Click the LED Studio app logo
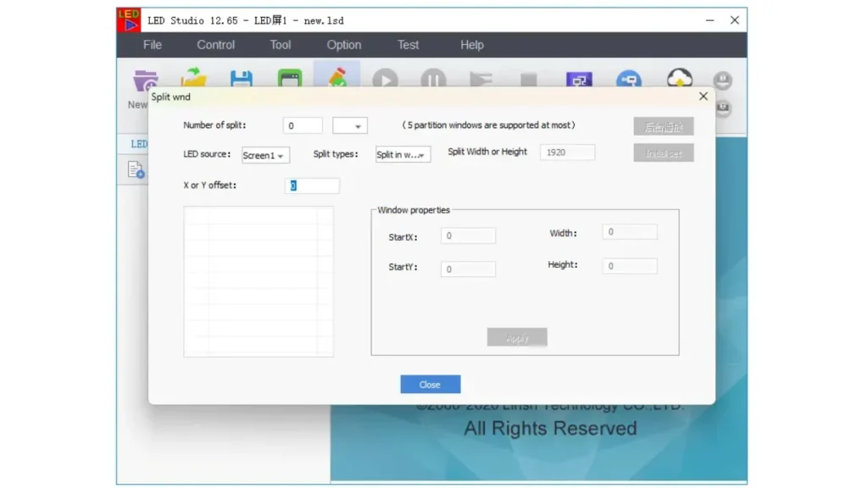 pyautogui.click(x=128, y=20)
